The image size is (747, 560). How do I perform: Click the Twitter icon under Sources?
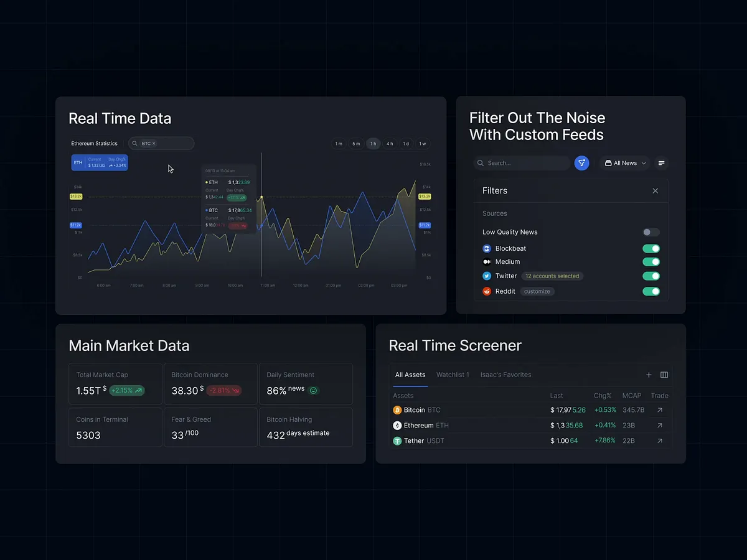487,276
